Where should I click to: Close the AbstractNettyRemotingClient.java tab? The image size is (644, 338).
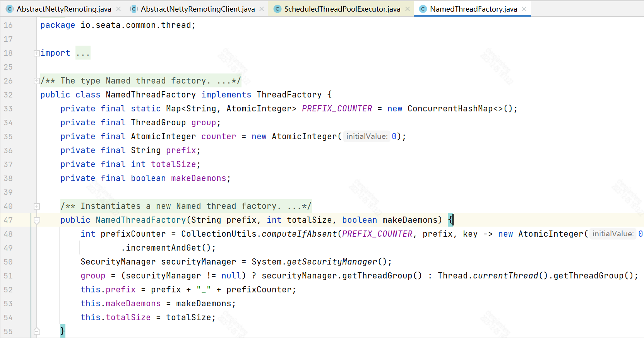coord(262,9)
